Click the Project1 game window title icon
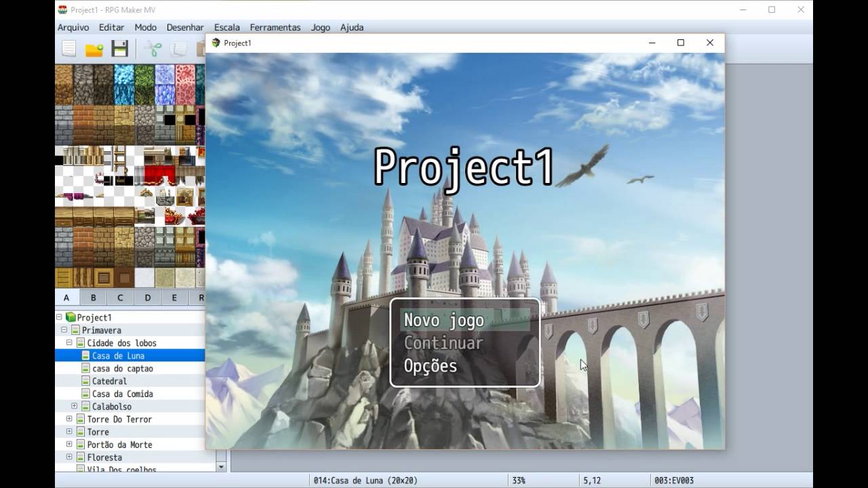The height and width of the screenshot is (488, 868). (x=216, y=43)
